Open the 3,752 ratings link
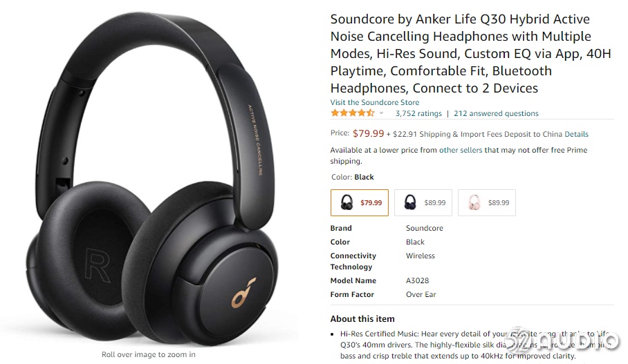This screenshot has width=628, height=364. pyautogui.click(x=418, y=113)
